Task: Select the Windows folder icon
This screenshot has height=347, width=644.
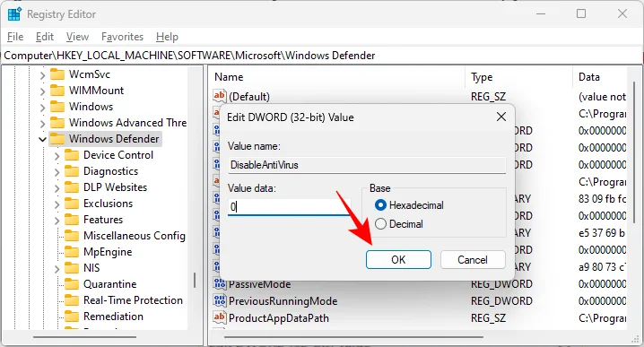Action: (x=57, y=107)
